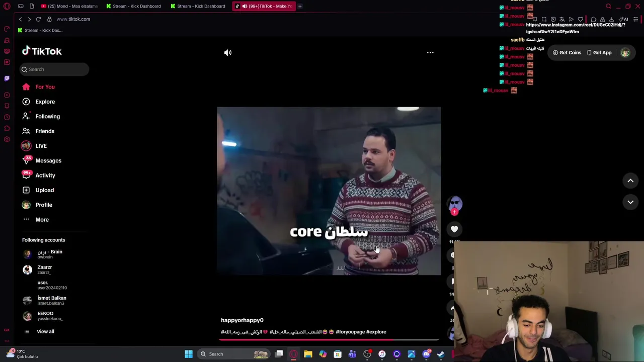Reload the TikTok page
644x362 pixels.
coord(38,19)
